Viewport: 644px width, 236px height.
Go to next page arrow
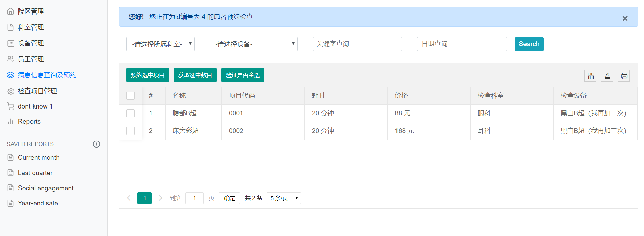pos(160,198)
